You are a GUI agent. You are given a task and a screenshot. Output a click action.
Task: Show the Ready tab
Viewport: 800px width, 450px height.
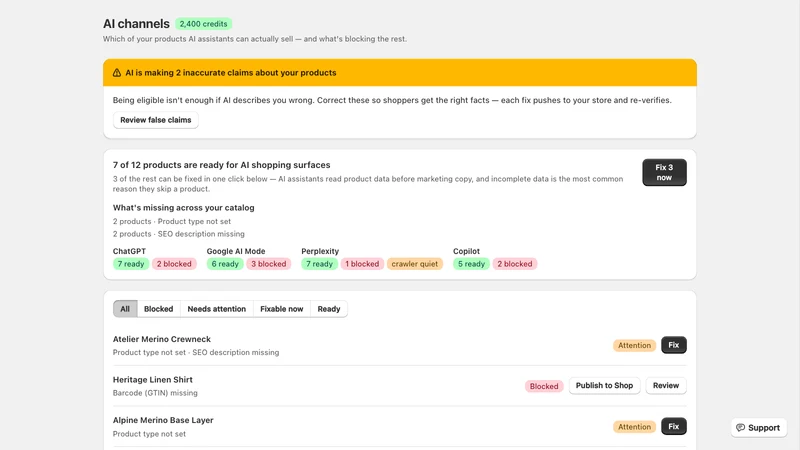[x=329, y=309]
